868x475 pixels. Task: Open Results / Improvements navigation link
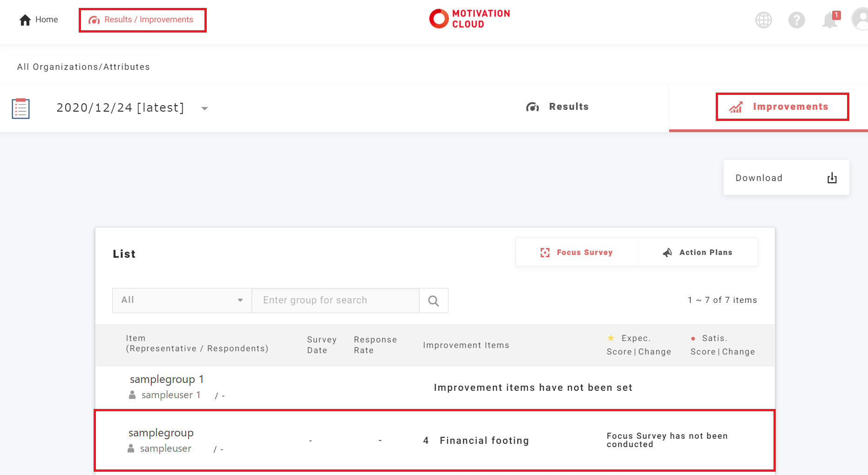(142, 20)
